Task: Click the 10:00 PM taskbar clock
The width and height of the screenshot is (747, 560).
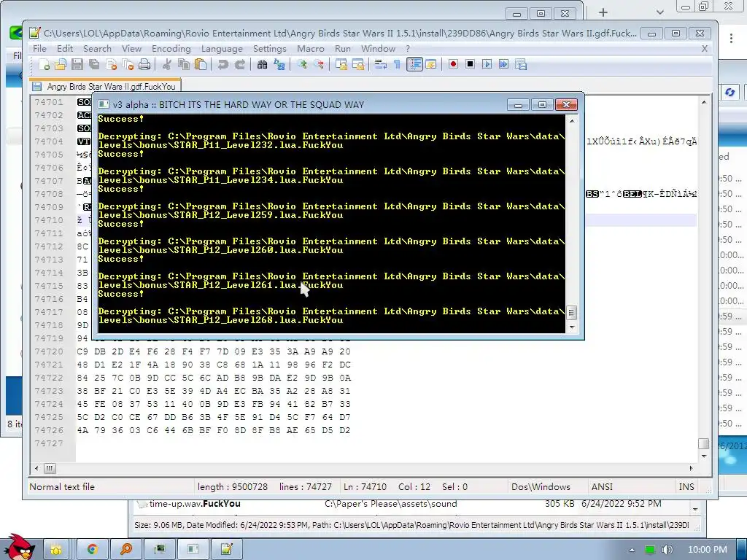Action: 707,550
